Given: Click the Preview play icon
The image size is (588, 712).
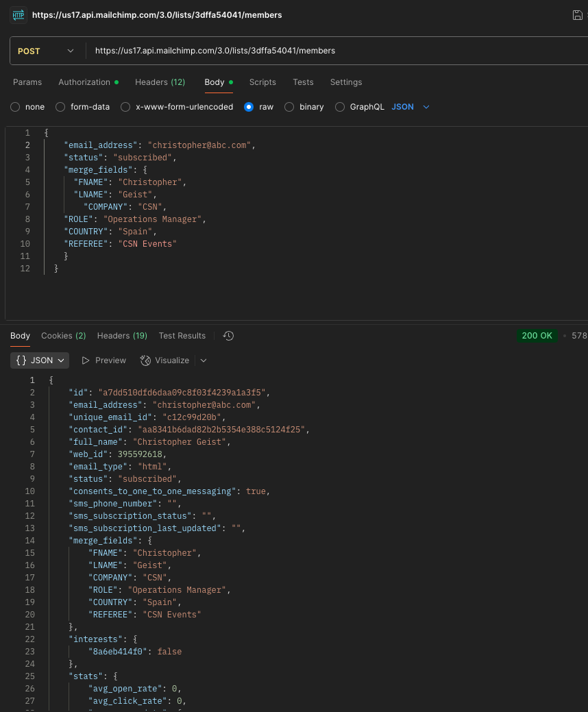Looking at the screenshot, I should point(86,360).
